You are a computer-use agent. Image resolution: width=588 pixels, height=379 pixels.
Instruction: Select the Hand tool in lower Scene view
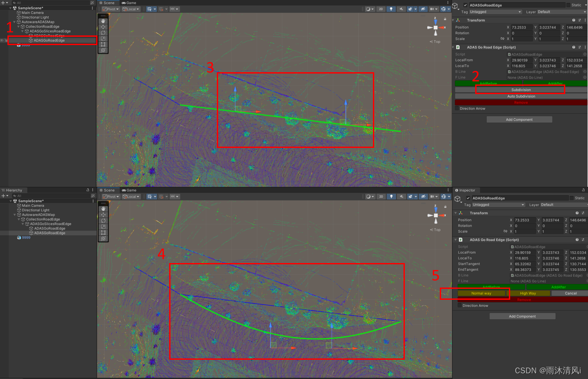(x=103, y=209)
